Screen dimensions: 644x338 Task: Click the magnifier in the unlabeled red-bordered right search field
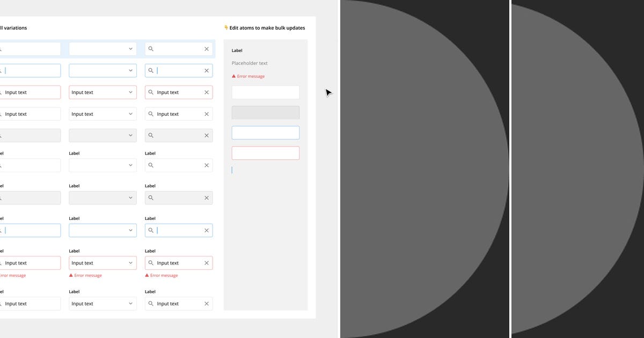151,92
